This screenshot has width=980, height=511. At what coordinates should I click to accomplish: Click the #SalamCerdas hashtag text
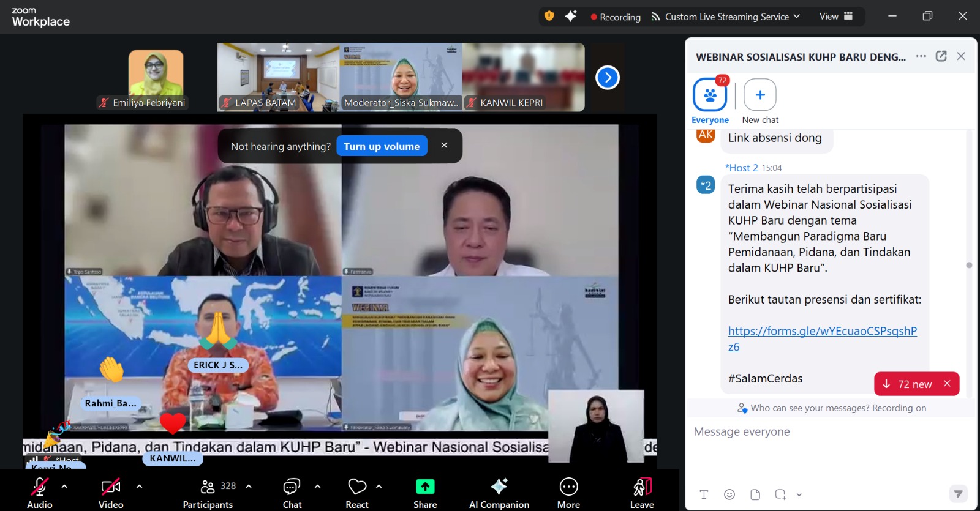coord(765,378)
